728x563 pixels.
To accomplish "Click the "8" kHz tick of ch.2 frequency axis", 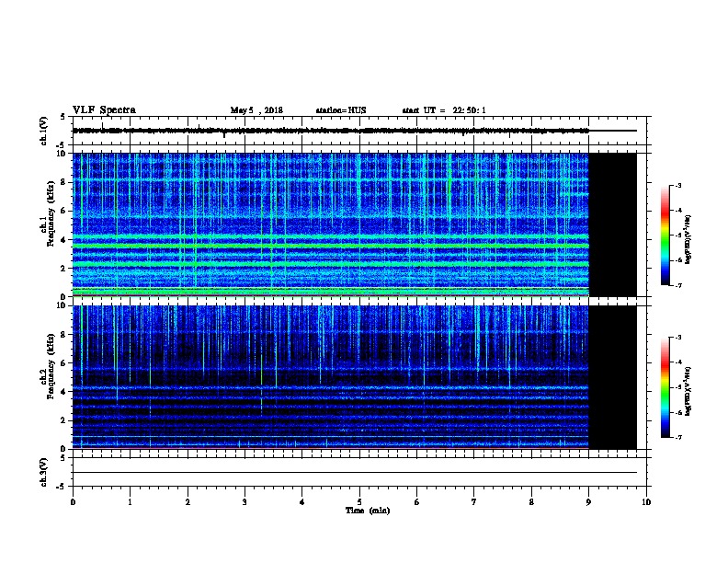I will [63, 335].
